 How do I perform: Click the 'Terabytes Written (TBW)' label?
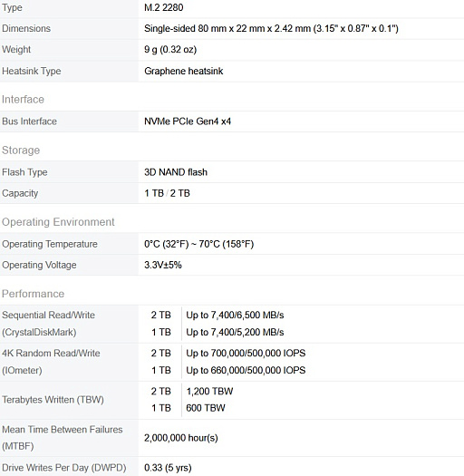53,400
